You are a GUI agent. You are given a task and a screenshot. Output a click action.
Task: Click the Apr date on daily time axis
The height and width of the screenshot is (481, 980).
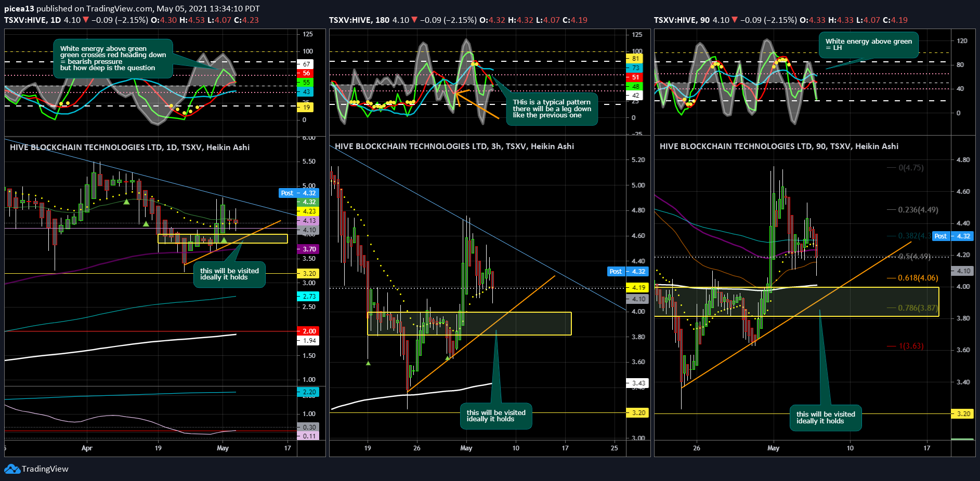(87, 448)
